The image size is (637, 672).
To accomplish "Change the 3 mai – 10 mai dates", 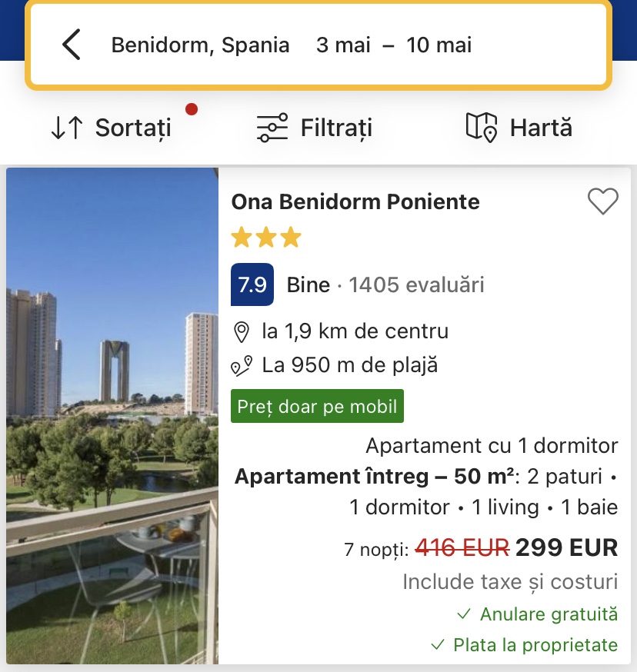I will [394, 45].
